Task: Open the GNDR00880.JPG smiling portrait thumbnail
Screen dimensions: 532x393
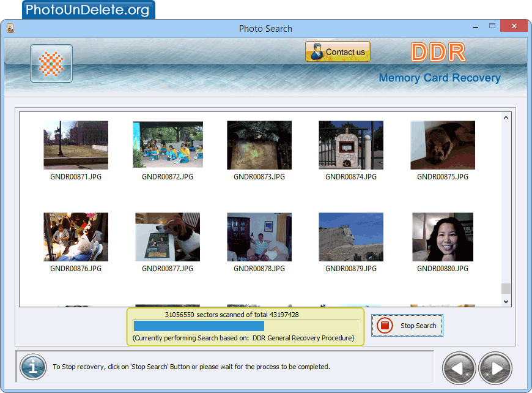Action: (443, 237)
